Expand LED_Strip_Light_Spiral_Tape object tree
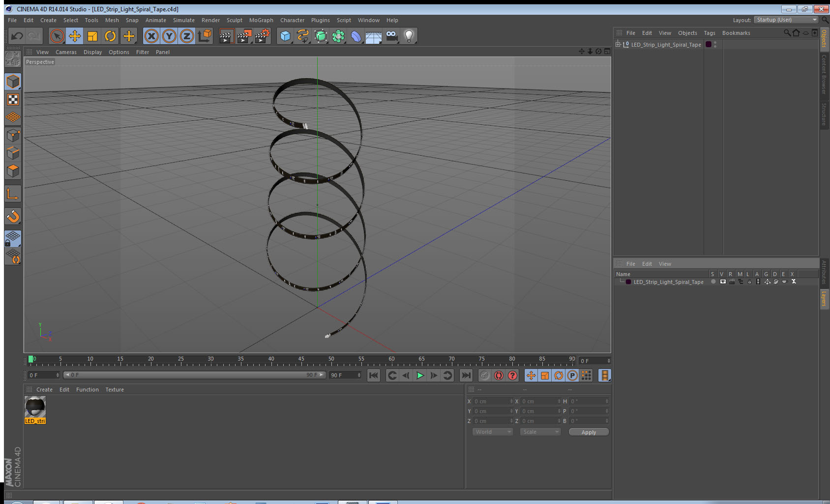The height and width of the screenshot is (504, 830). pyautogui.click(x=618, y=44)
